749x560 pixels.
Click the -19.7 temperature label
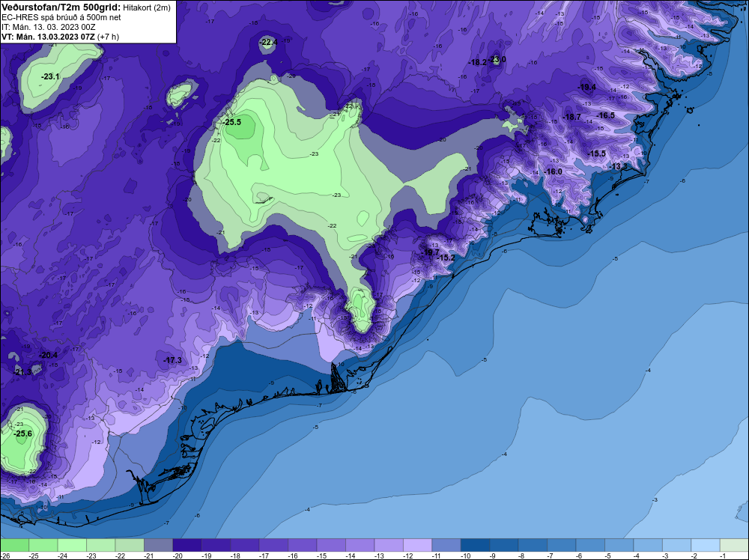(x=430, y=252)
